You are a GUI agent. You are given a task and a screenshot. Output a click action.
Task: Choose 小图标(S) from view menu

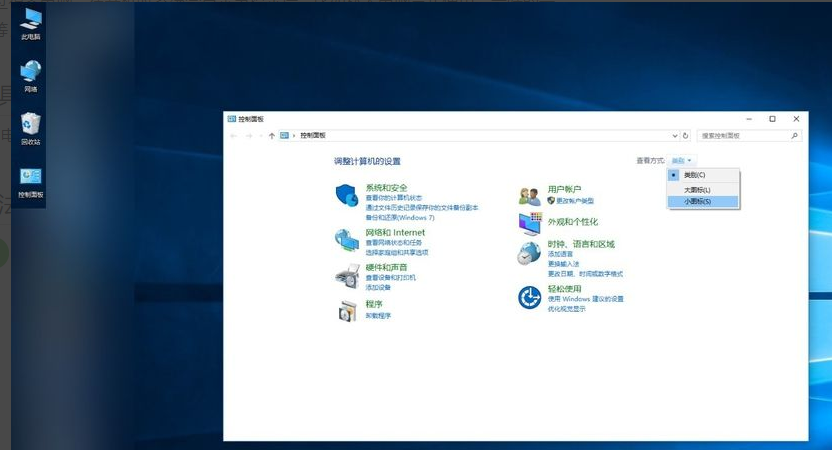click(697, 201)
